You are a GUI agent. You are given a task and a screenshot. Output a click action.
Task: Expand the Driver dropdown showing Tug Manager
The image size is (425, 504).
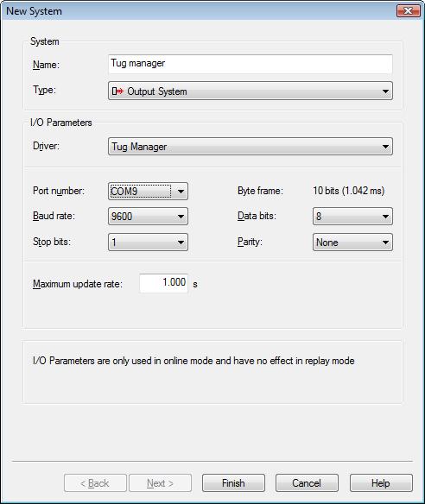[x=251, y=147]
